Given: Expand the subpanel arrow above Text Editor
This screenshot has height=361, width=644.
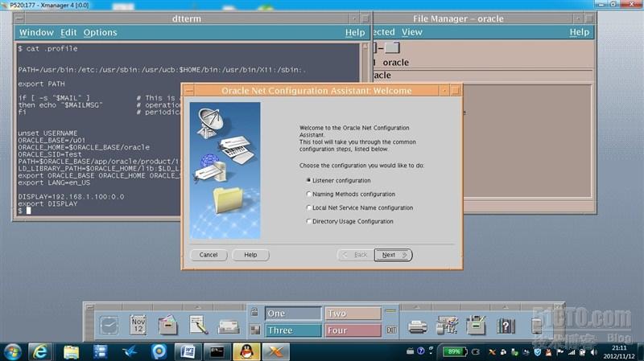Looking at the screenshot, I should pyautogui.click(x=198, y=307).
